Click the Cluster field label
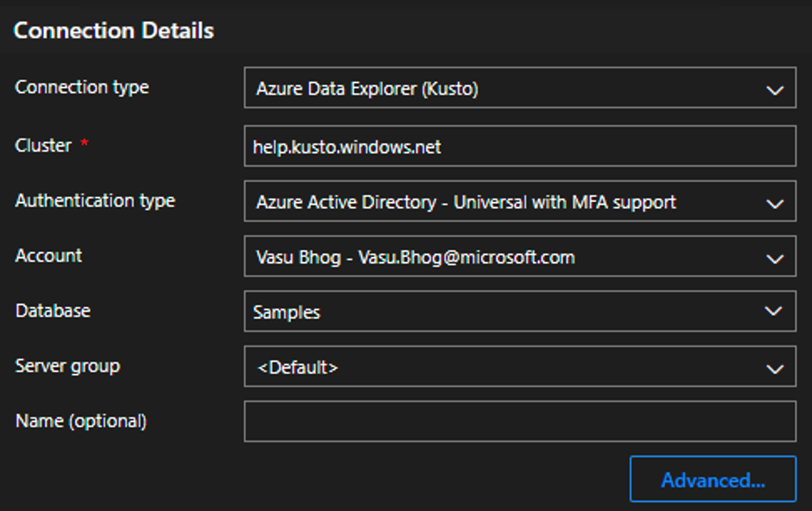This screenshot has width=812, height=511. tap(43, 145)
